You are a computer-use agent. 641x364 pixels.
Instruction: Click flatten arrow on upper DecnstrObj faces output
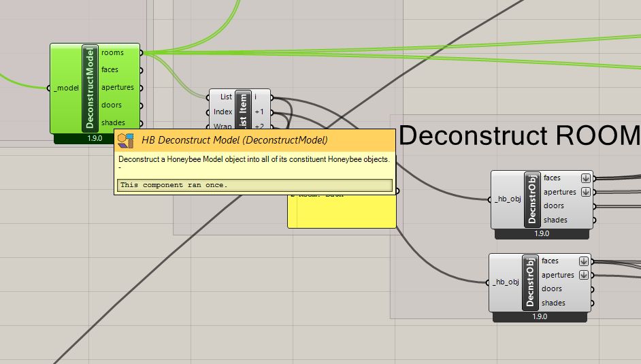585,178
